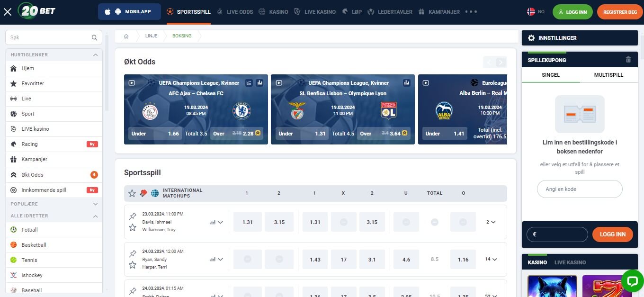Click the green LOGG INN header button
This screenshot has height=297, width=644.
(572, 12)
